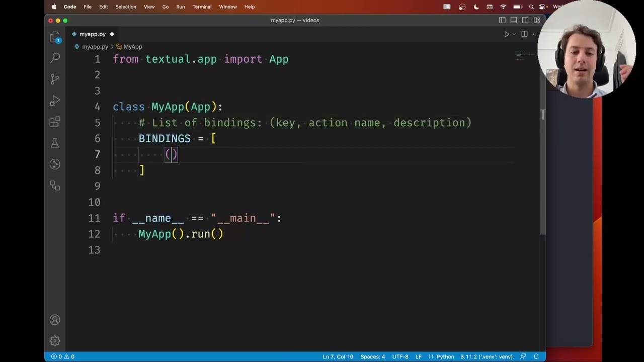This screenshot has height=362, width=644.
Task: Open the Manage gear menu
Action: coord(55,341)
